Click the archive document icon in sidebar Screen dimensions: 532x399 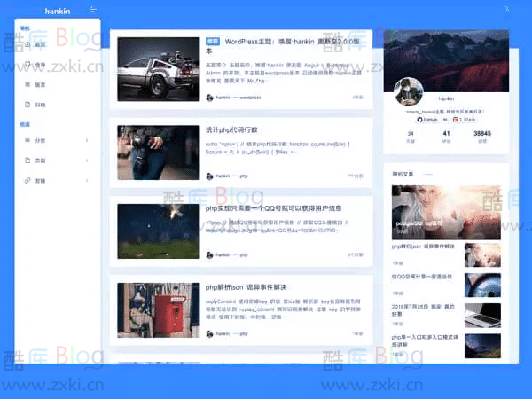27,105
